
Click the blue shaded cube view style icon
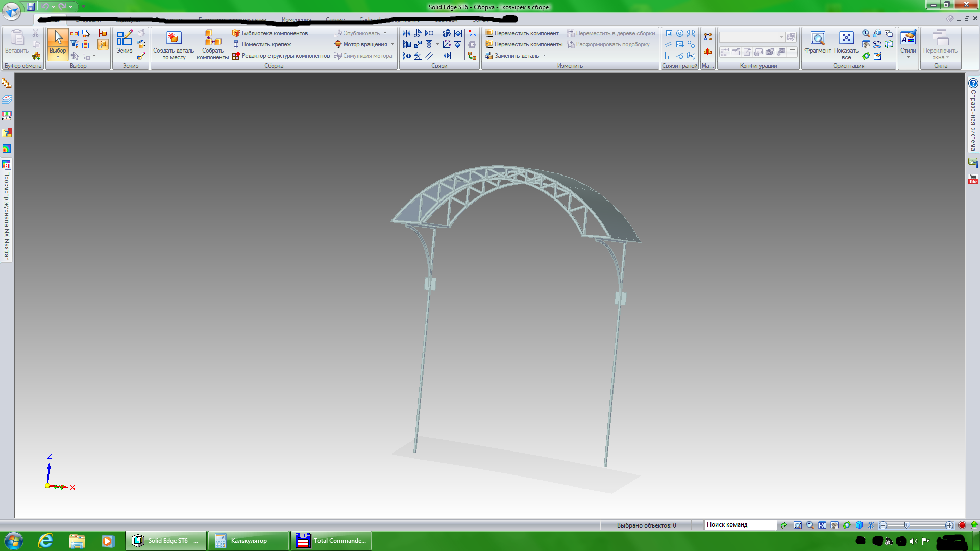(859, 525)
